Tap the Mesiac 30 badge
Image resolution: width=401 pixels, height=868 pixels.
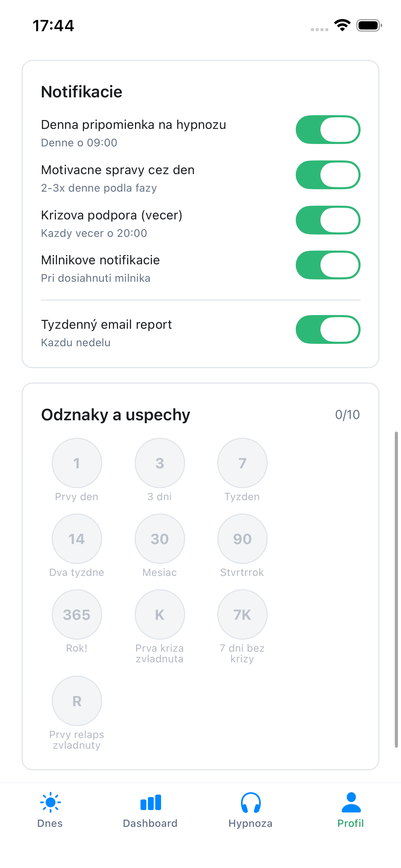pos(160,539)
